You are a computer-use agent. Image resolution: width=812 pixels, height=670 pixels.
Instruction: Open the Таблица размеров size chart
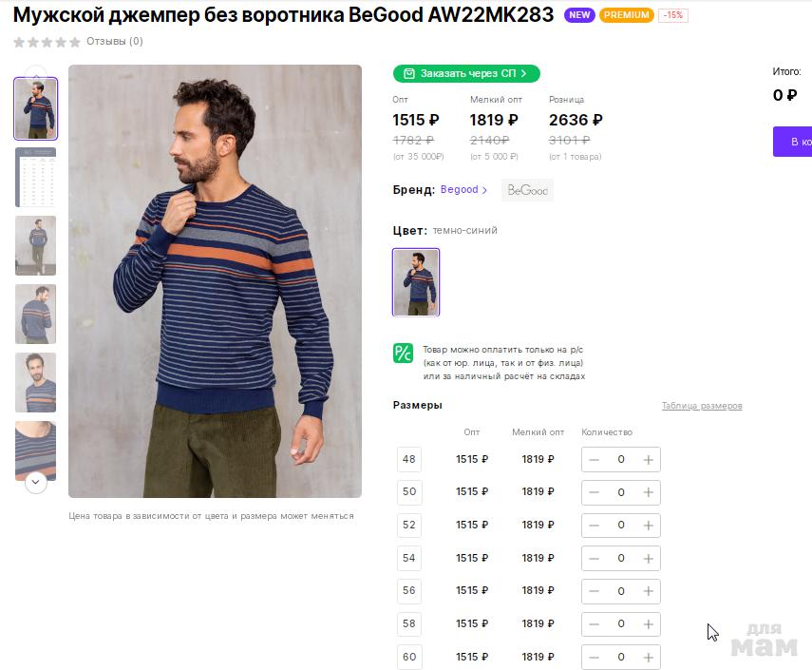coord(702,406)
